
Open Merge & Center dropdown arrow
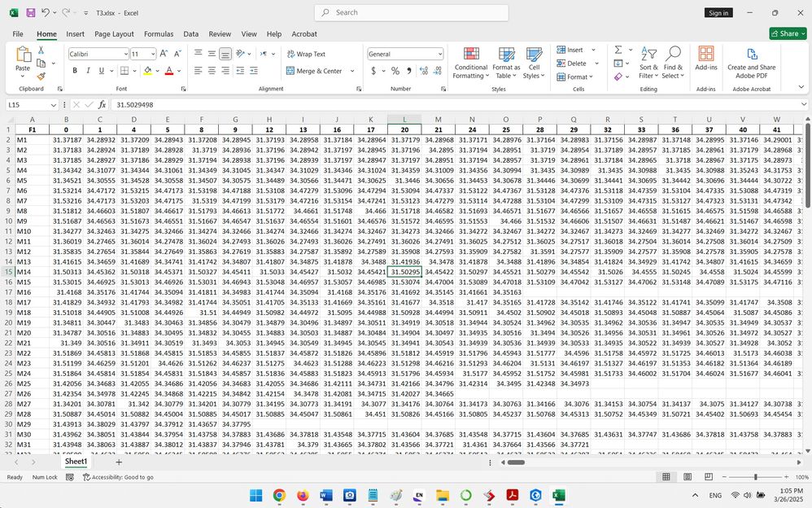tap(352, 71)
